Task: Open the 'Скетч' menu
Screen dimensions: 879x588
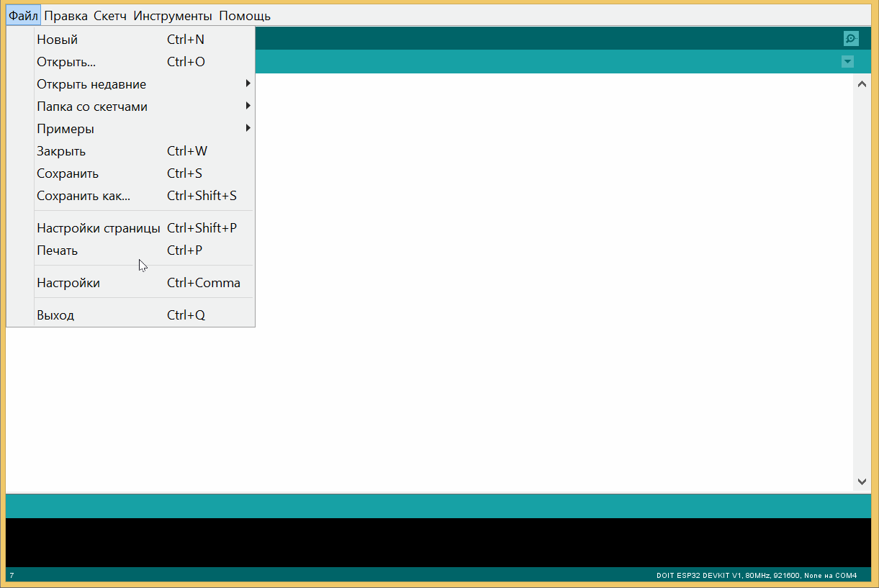Action: pyautogui.click(x=110, y=16)
